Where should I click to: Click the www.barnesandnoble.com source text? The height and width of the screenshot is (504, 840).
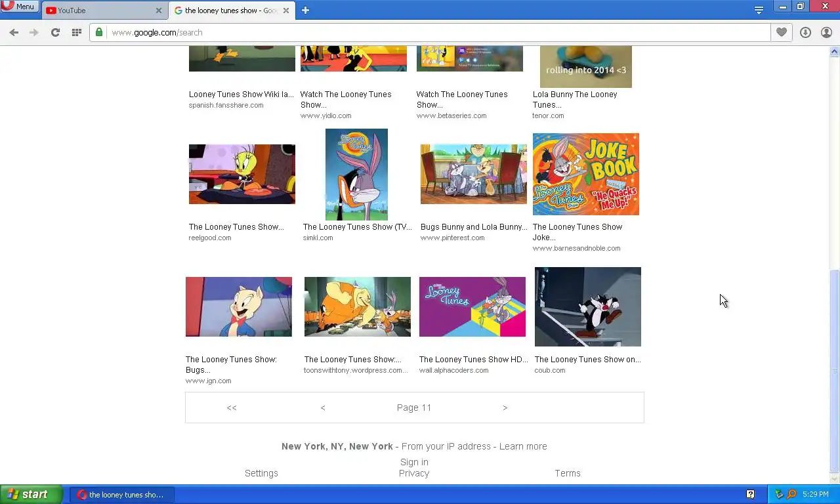click(x=576, y=248)
